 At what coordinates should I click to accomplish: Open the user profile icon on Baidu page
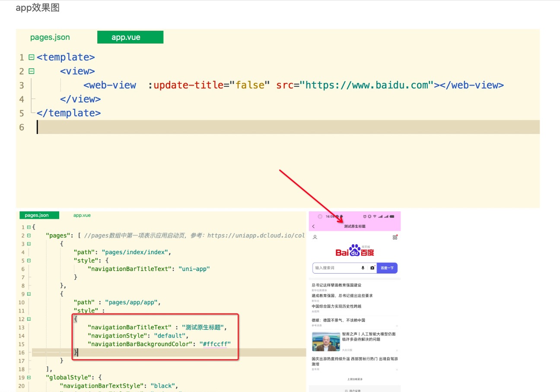click(315, 237)
